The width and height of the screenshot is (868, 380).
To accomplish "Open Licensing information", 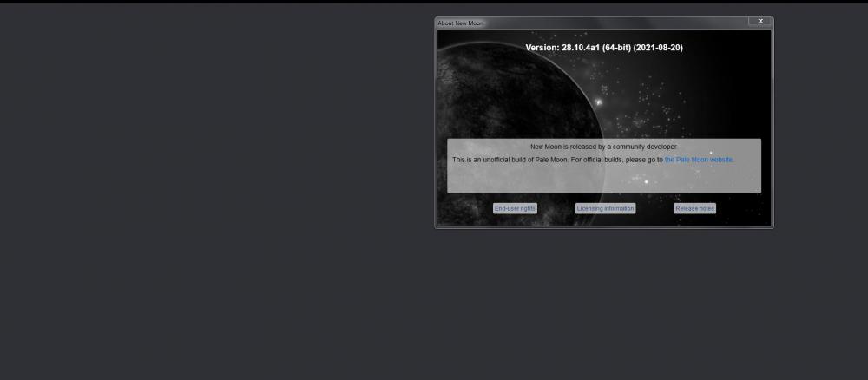I will pos(605,208).
